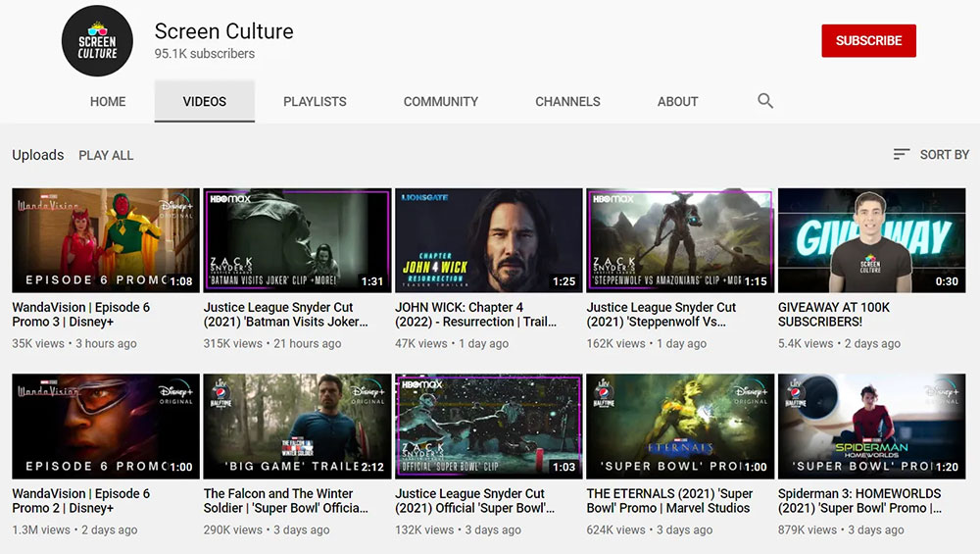Open the Community tab

[441, 101]
